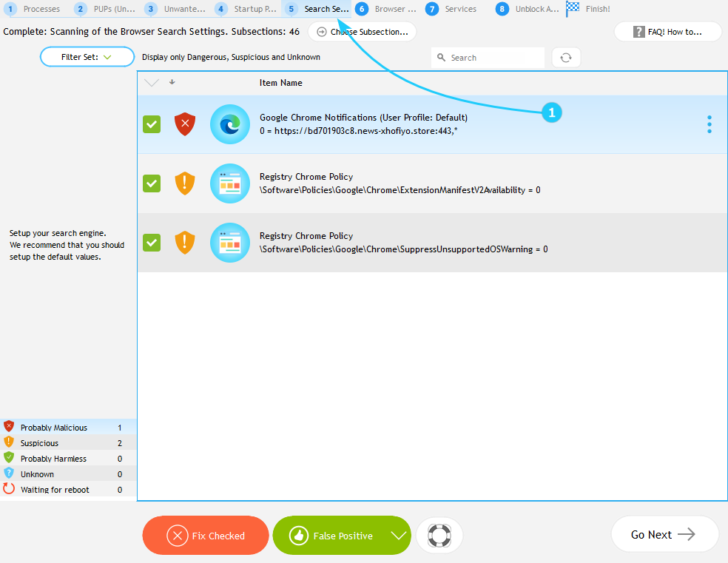Open the three-dot menu for Chrome Notifications
This screenshot has height=563, width=728.
click(x=709, y=124)
